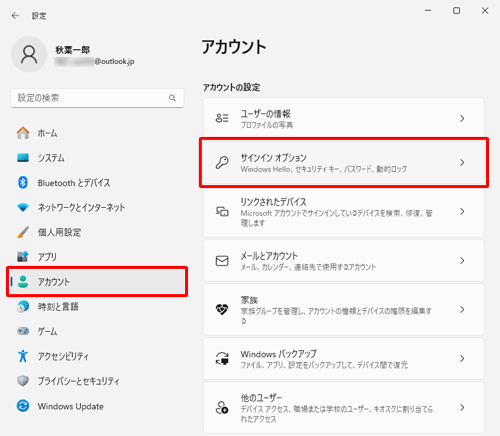Image resolution: width=500 pixels, height=436 pixels.
Task: Go to ホーム in the sidebar
Action: click(x=97, y=133)
